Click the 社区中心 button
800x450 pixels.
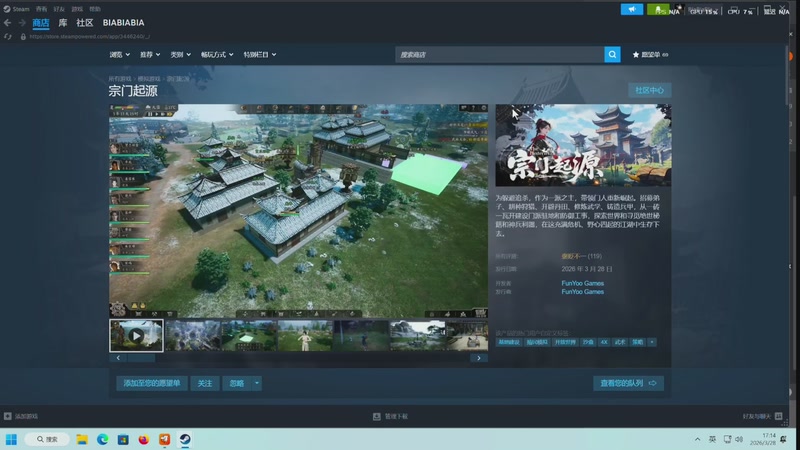click(x=649, y=90)
